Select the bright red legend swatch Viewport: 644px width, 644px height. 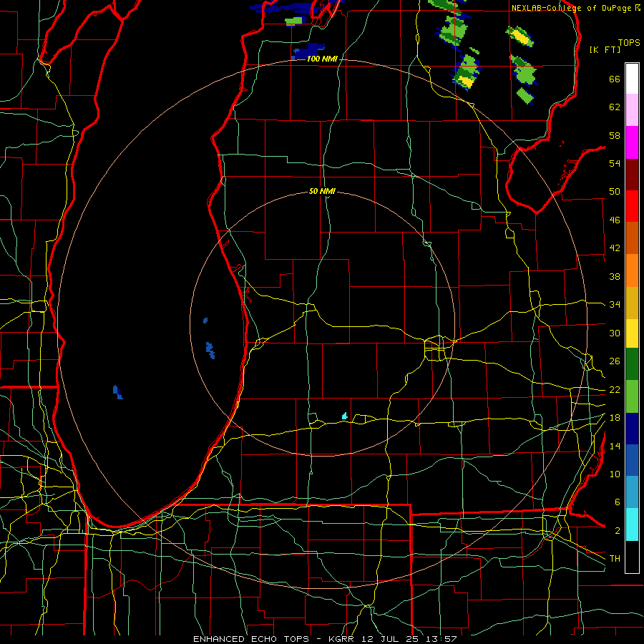tap(632, 207)
